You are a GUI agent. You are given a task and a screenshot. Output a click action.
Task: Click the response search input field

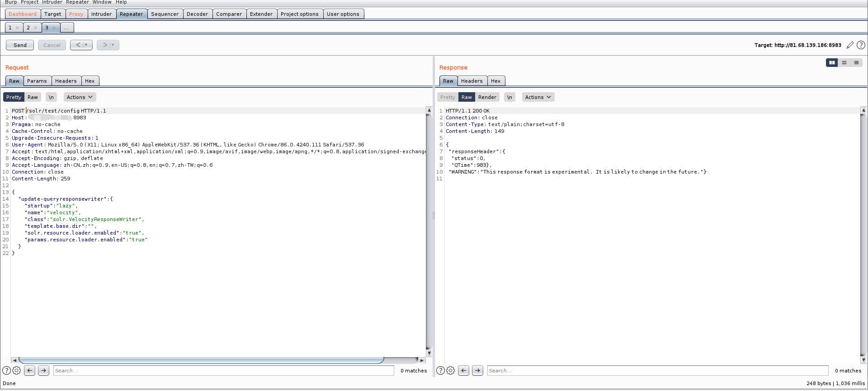(x=657, y=371)
